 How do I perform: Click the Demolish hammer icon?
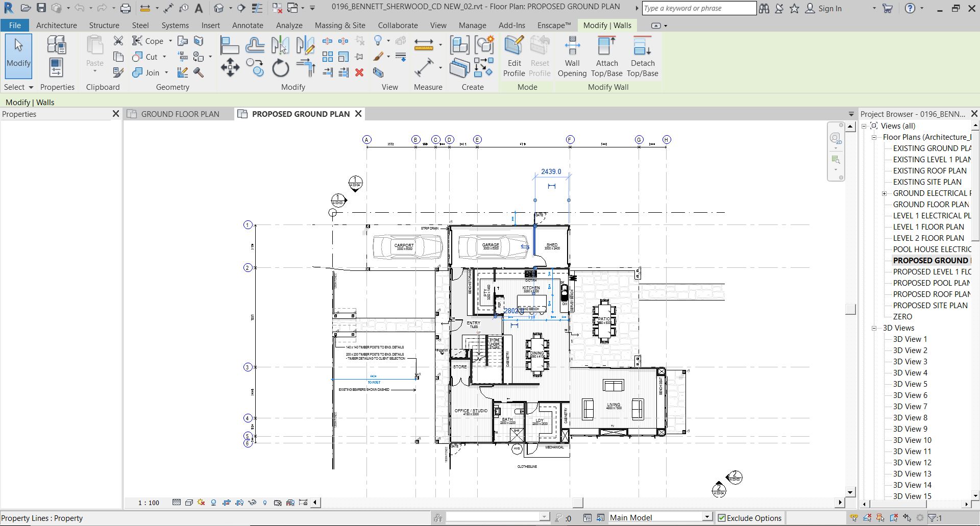(199, 72)
